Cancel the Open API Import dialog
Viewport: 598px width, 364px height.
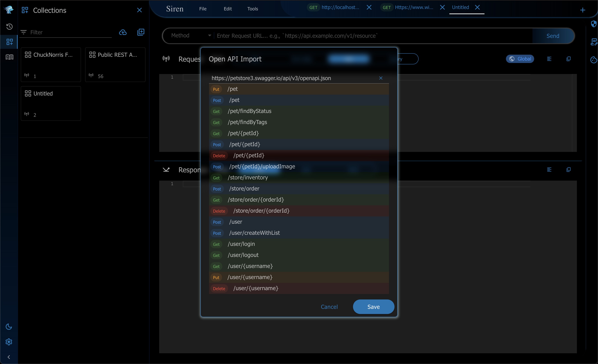pyautogui.click(x=329, y=307)
